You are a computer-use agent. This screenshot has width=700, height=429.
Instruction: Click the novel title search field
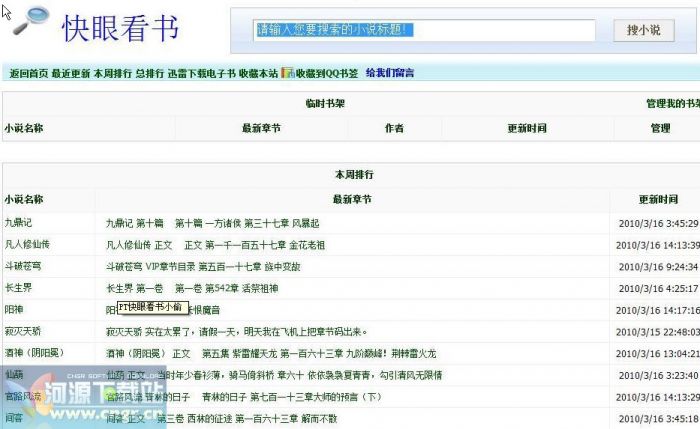[425, 31]
